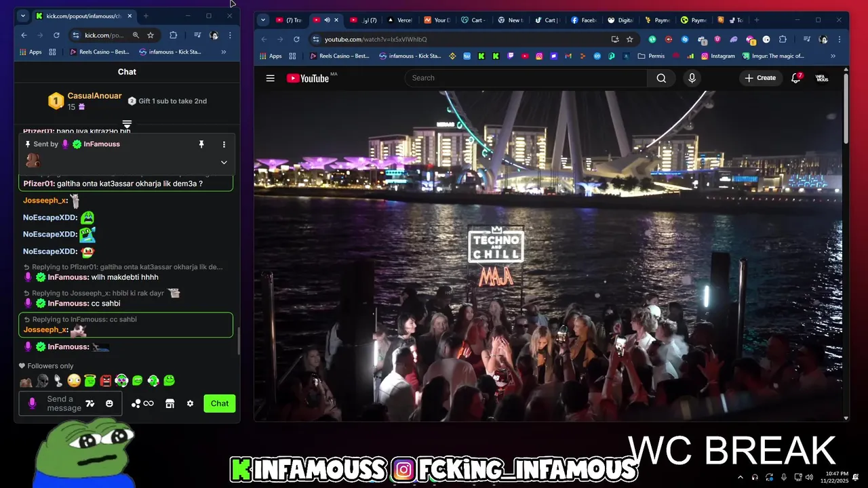Open Reels Casino bookmark in Kick window

click(x=100, y=52)
